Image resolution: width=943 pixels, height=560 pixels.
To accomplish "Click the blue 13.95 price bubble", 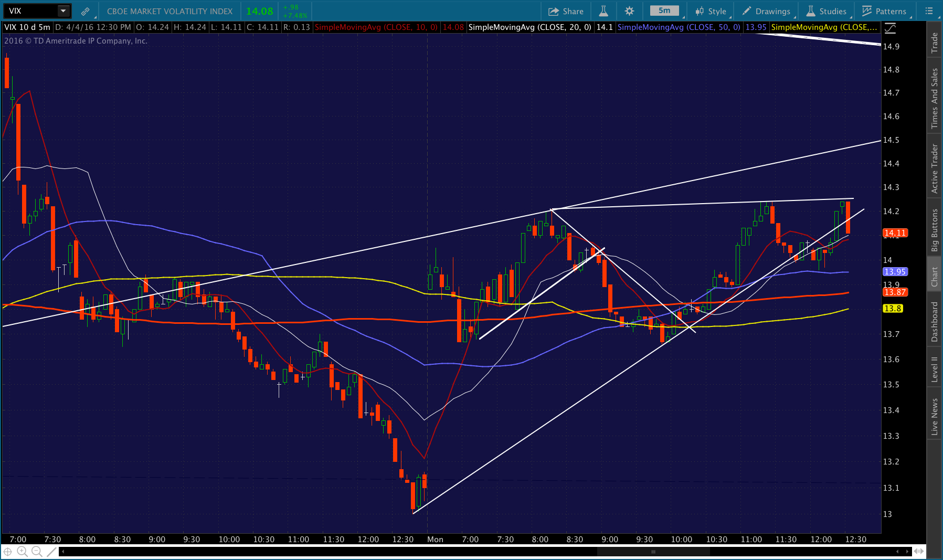I will pyautogui.click(x=895, y=272).
